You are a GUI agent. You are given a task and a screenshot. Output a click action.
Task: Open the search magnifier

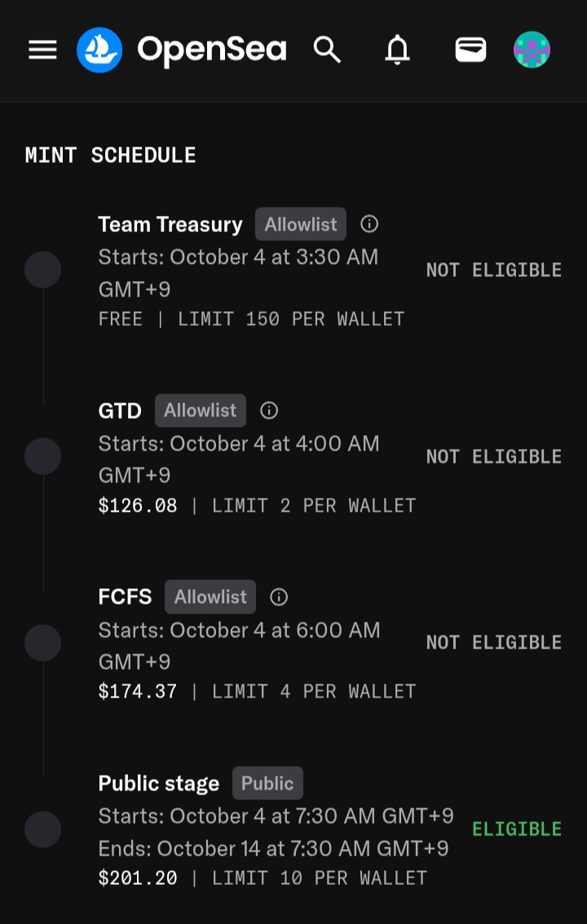(x=327, y=50)
